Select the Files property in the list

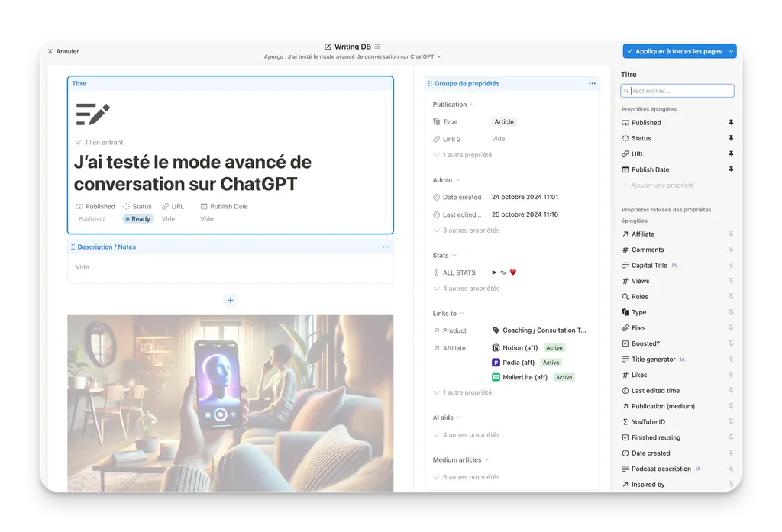[677, 328]
